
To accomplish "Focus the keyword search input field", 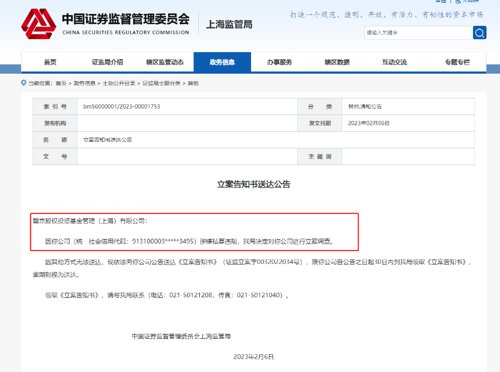I will point(419,33).
